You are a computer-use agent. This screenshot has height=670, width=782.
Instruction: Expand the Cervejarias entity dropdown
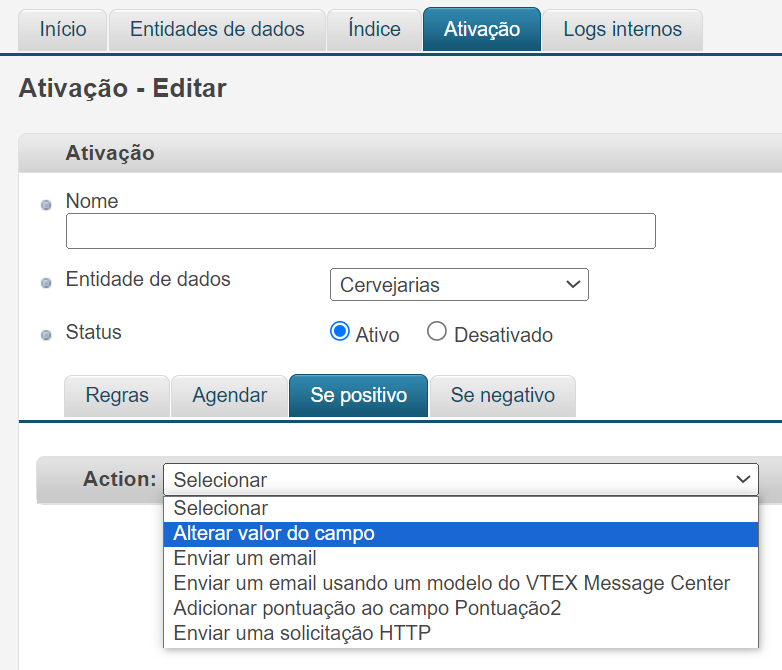point(459,285)
